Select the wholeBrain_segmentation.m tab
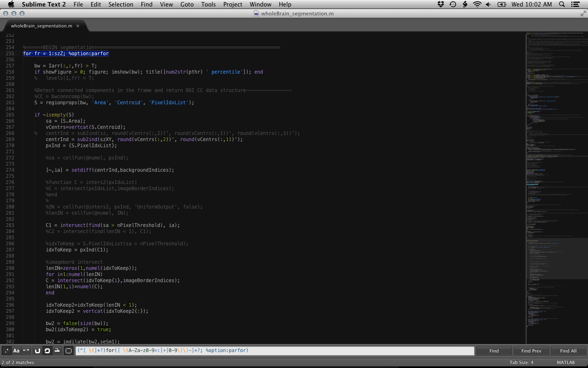The image size is (588, 368). [x=42, y=26]
